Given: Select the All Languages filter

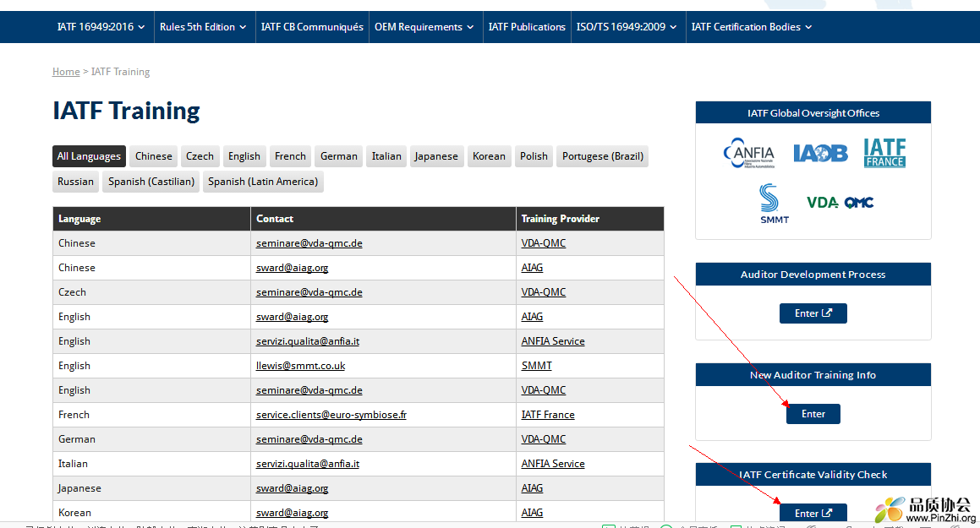Looking at the screenshot, I should point(89,156).
